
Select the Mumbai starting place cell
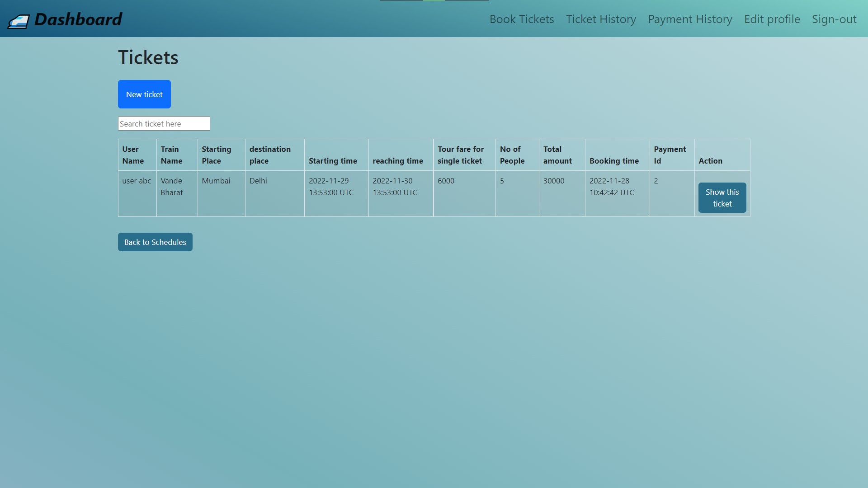tap(216, 180)
